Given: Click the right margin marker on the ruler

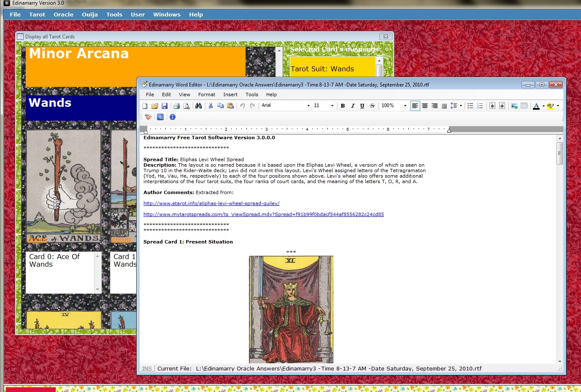Looking at the screenshot, I should tap(449, 130).
